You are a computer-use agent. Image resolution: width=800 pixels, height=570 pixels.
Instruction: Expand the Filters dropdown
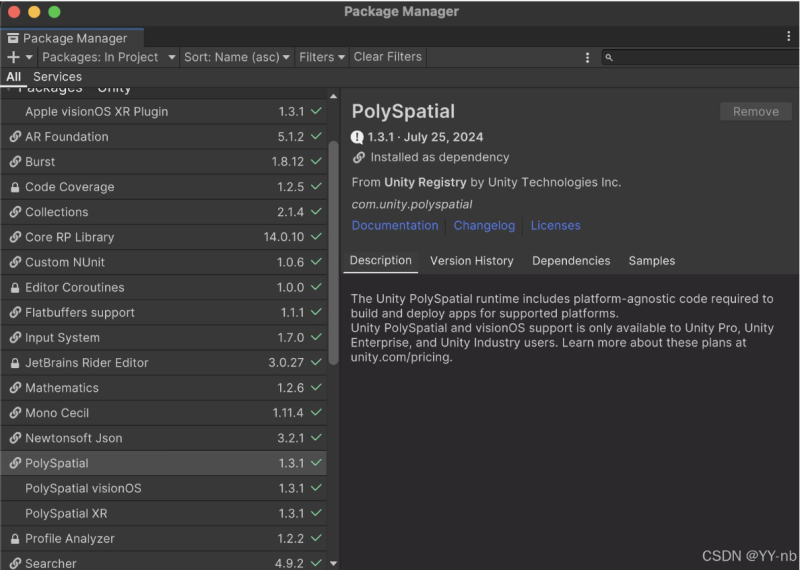322,57
